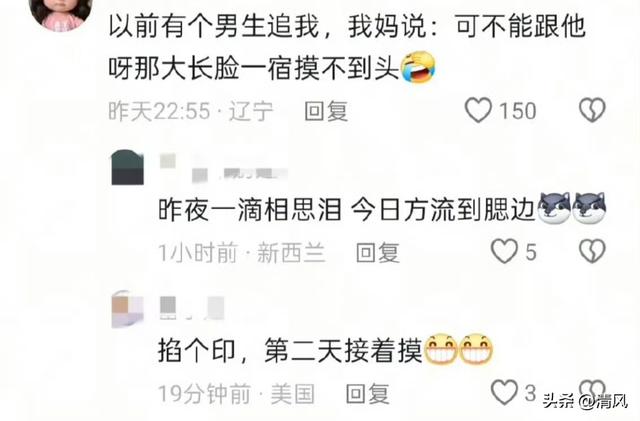
Task: Reply to the 19分钟前 美国 comment
Action: pyautogui.click(x=367, y=394)
